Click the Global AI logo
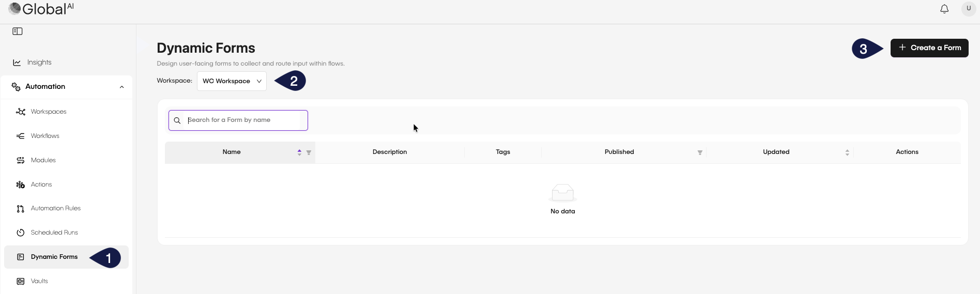 click(x=41, y=9)
